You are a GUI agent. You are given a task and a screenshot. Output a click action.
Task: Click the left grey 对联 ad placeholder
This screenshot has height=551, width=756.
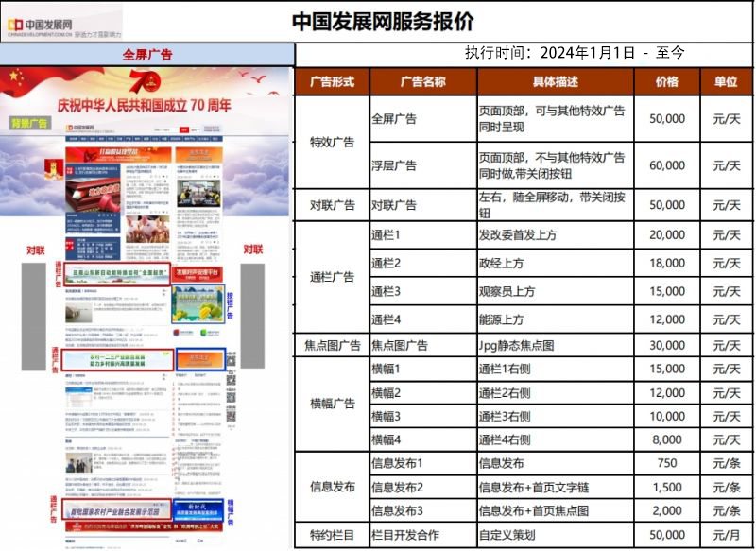click(34, 317)
